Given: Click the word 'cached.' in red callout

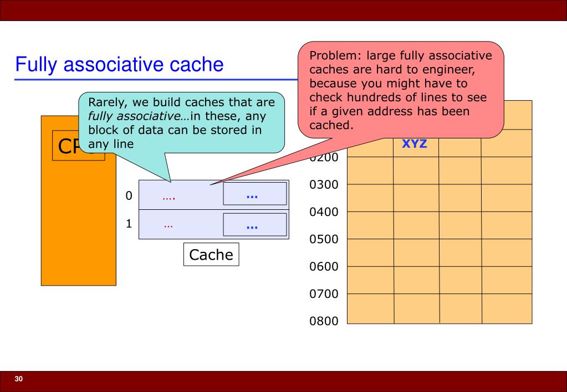Looking at the screenshot, I should click(x=331, y=125).
